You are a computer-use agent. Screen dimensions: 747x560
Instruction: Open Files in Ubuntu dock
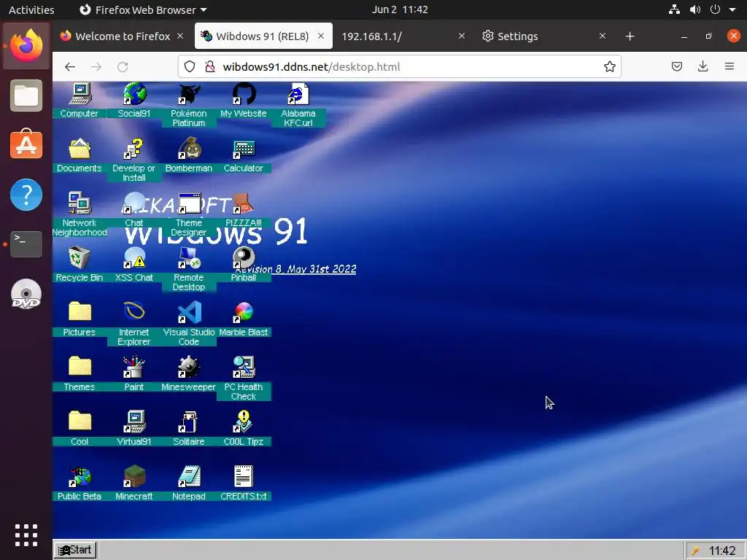[26, 96]
